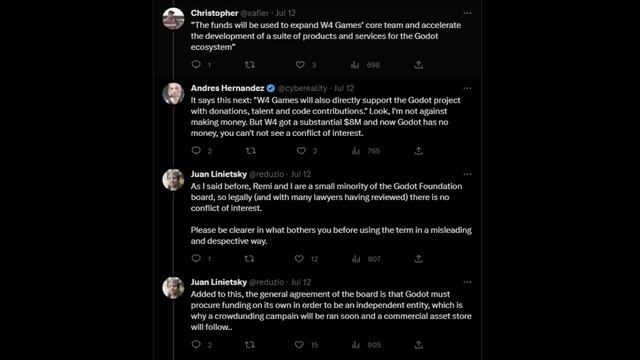The height and width of the screenshot is (360, 640).
Task: Open Andres Hernandez's profile picture
Action: click(173, 93)
